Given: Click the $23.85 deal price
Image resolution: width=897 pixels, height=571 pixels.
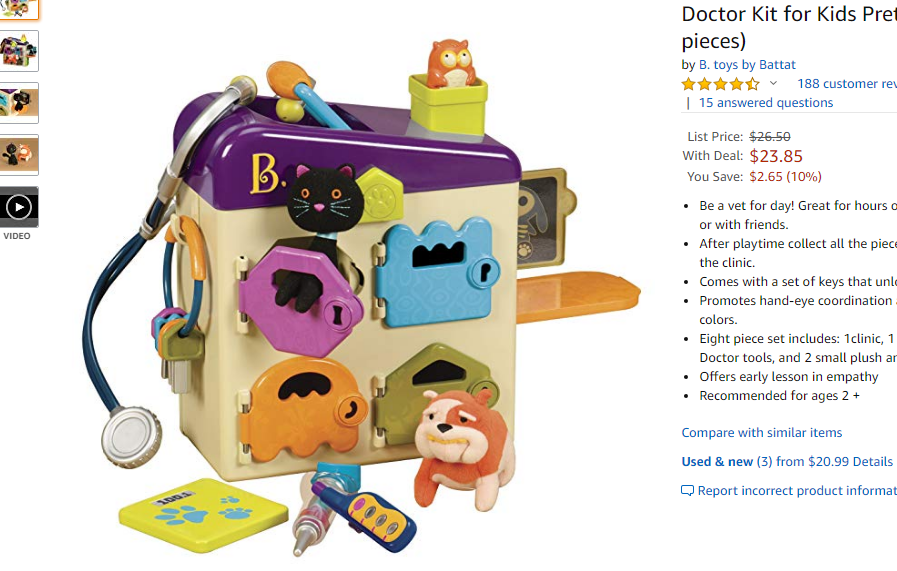Looking at the screenshot, I should pos(776,156).
